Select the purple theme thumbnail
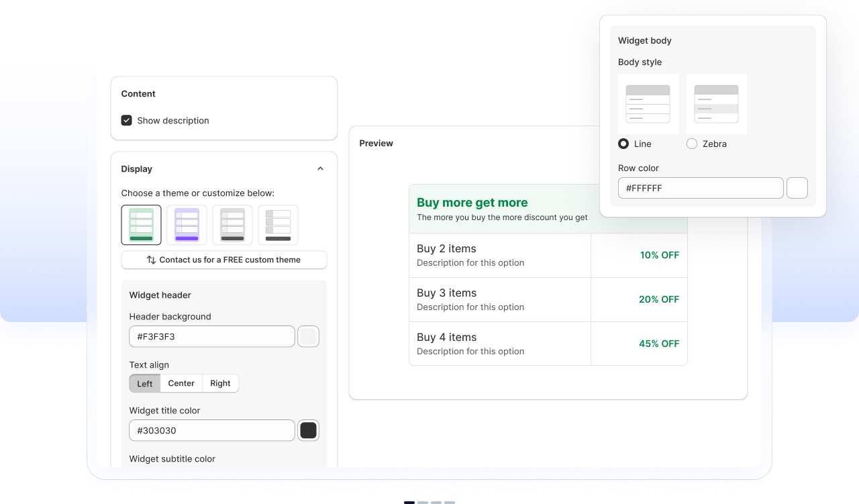Image resolution: width=859 pixels, height=504 pixels. [x=187, y=225]
